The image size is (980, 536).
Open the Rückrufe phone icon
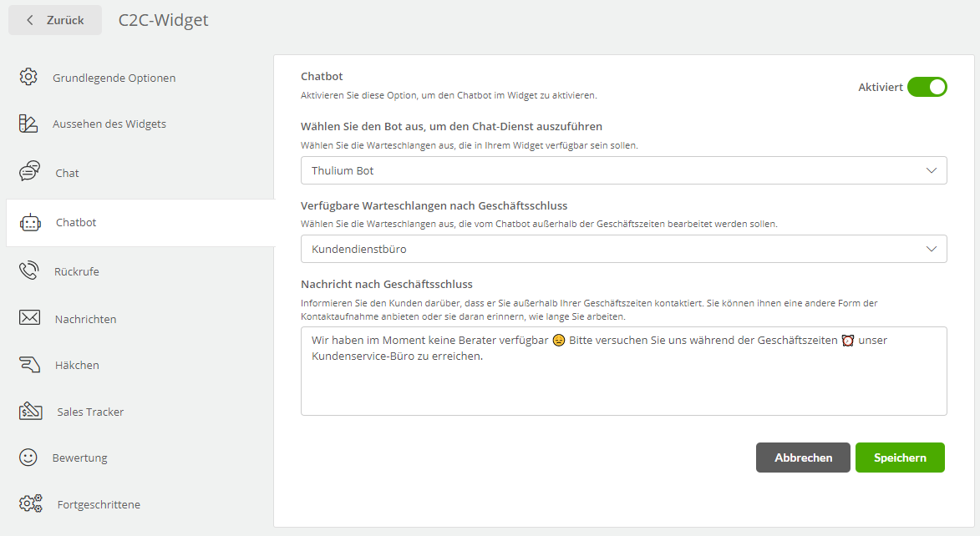[28, 271]
